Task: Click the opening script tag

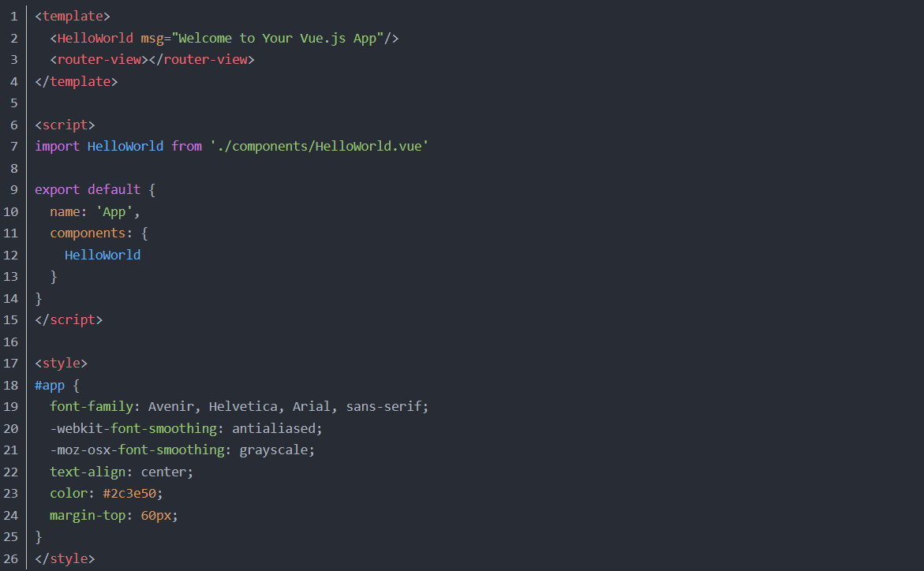Action: (65, 125)
